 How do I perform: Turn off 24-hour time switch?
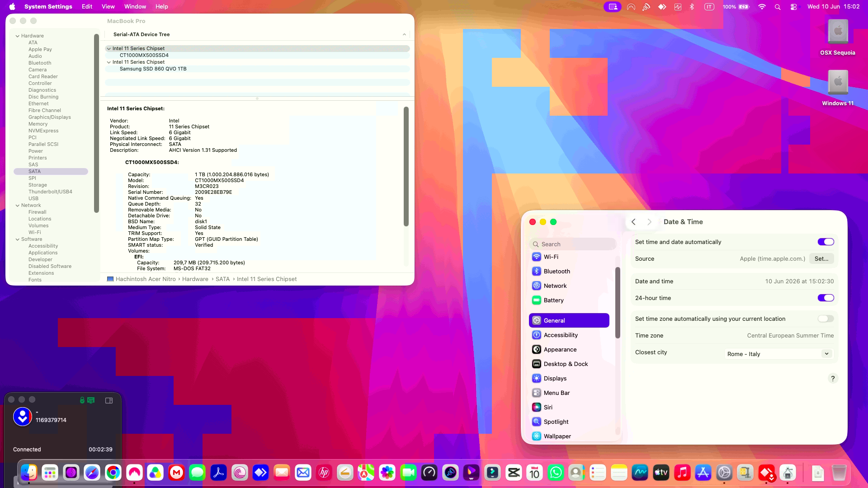[826, 298]
